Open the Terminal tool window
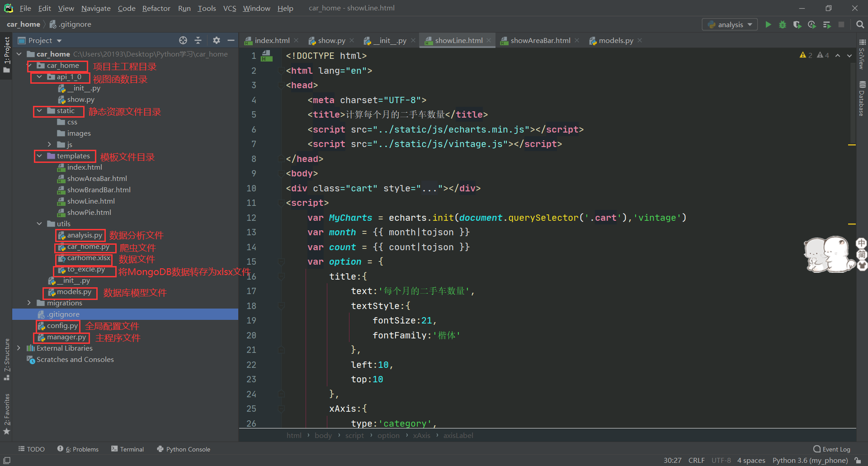This screenshot has width=868, height=466. click(x=127, y=449)
